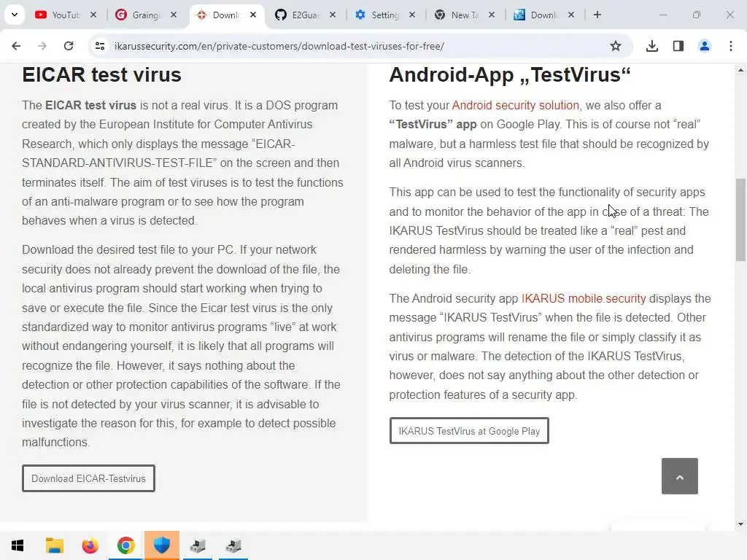Open File Explorer from the taskbar

[54, 545]
